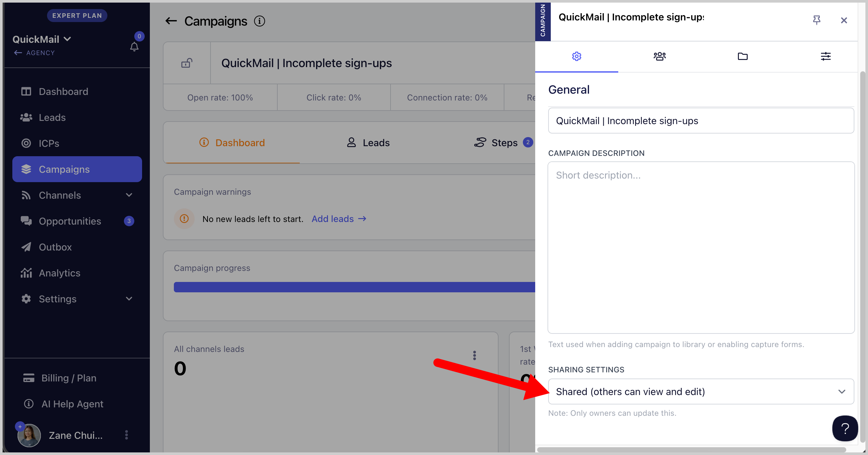The width and height of the screenshot is (868, 455).
Task: Click the side panel horizontal scrollbar
Action: (x=692, y=449)
